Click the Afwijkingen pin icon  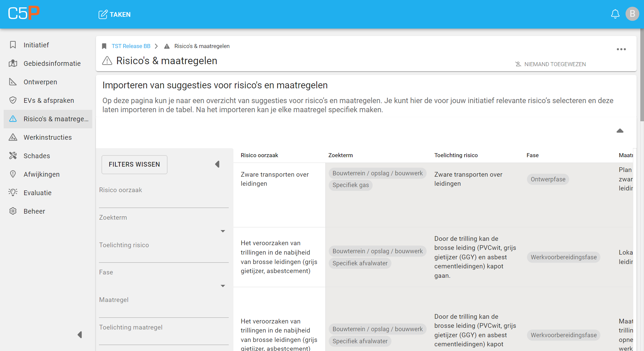click(x=13, y=174)
